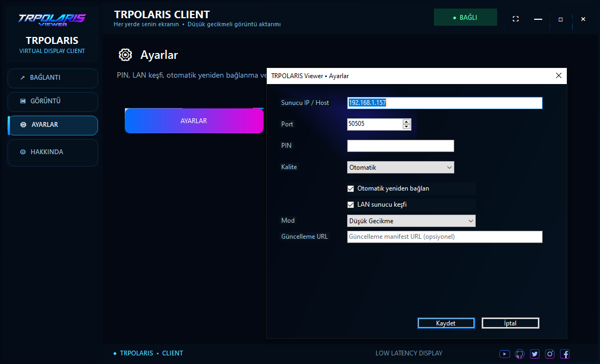600x364 pixels.
Task: Click the 'Sunucu IP / Host' label
Action: click(305, 103)
